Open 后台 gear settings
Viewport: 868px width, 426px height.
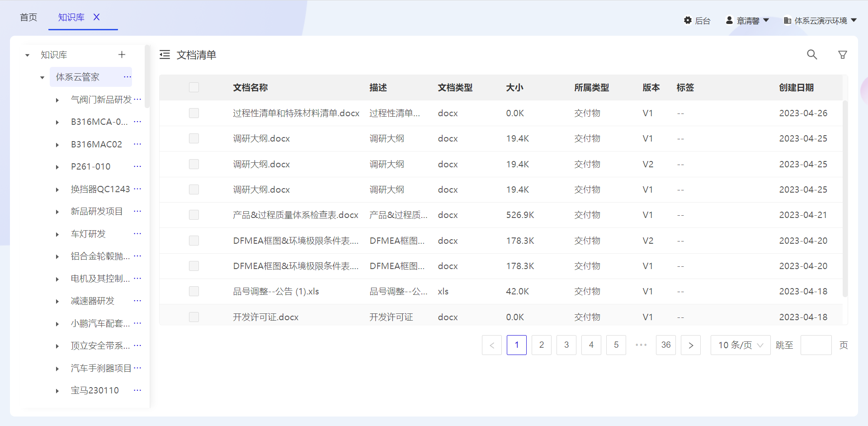coord(697,20)
